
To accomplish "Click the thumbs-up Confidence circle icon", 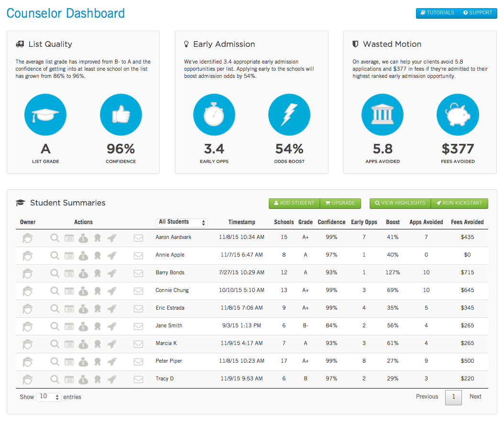I will pyautogui.click(x=121, y=115).
